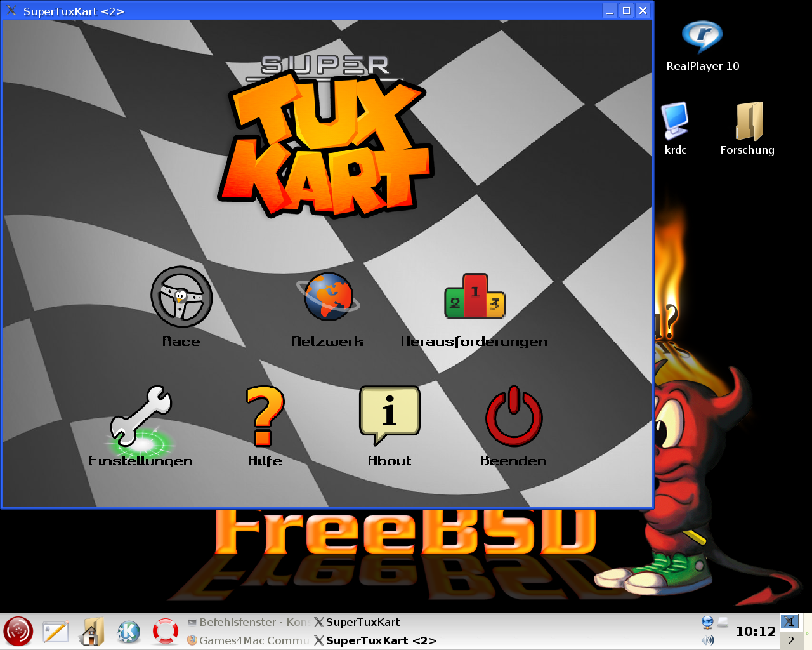Maximize the SuperTuxKart <2> window

coord(626,11)
